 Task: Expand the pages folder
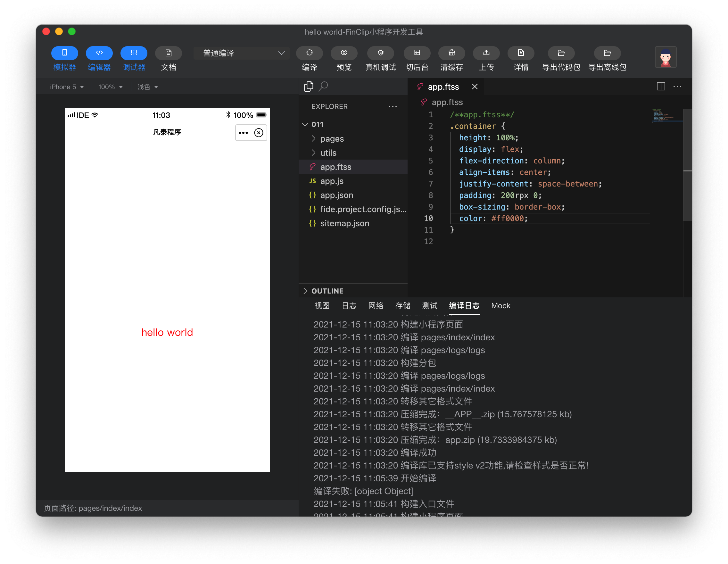[x=353, y=139]
